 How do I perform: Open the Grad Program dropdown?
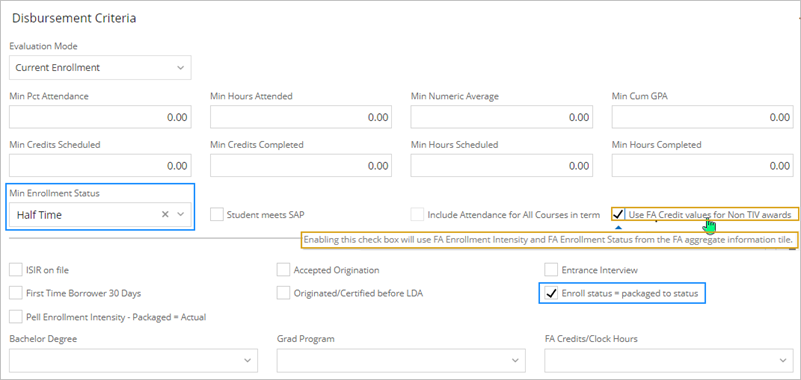(x=401, y=361)
